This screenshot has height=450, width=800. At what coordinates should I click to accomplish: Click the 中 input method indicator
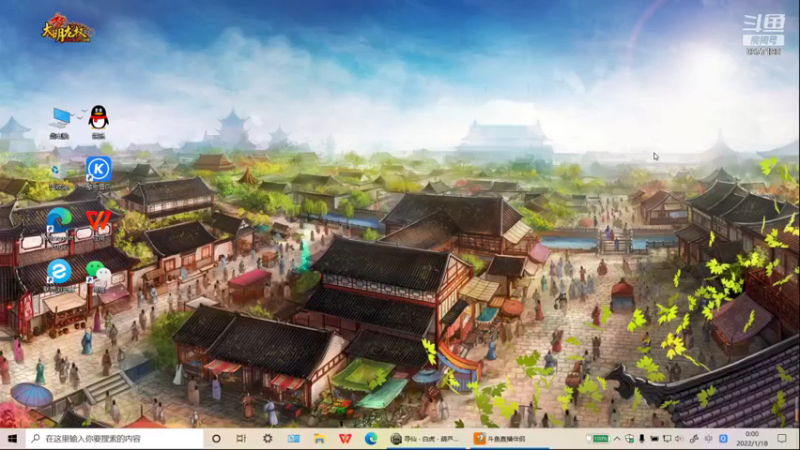click(x=709, y=438)
